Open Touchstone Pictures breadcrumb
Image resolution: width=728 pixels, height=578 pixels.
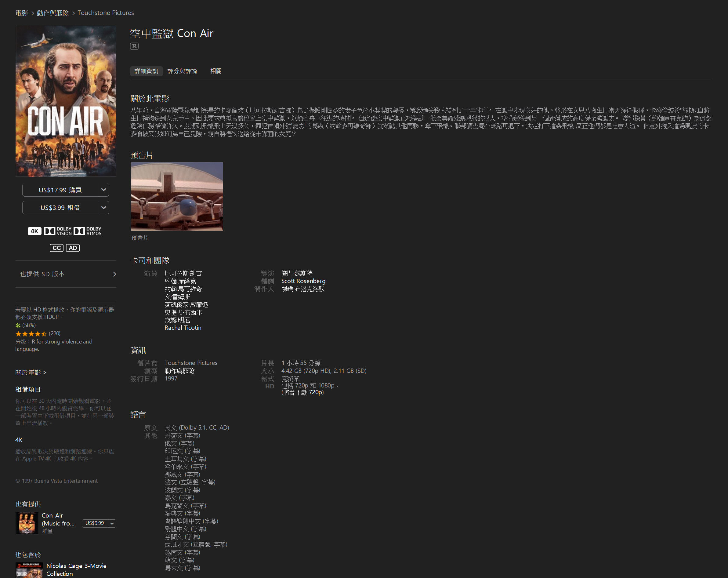[x=106, y=13]
